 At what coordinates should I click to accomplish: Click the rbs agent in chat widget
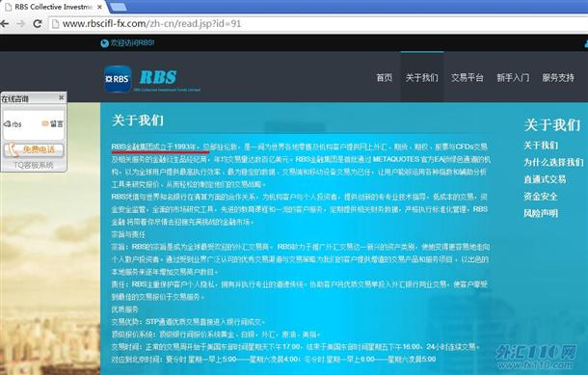click(13, 124)
